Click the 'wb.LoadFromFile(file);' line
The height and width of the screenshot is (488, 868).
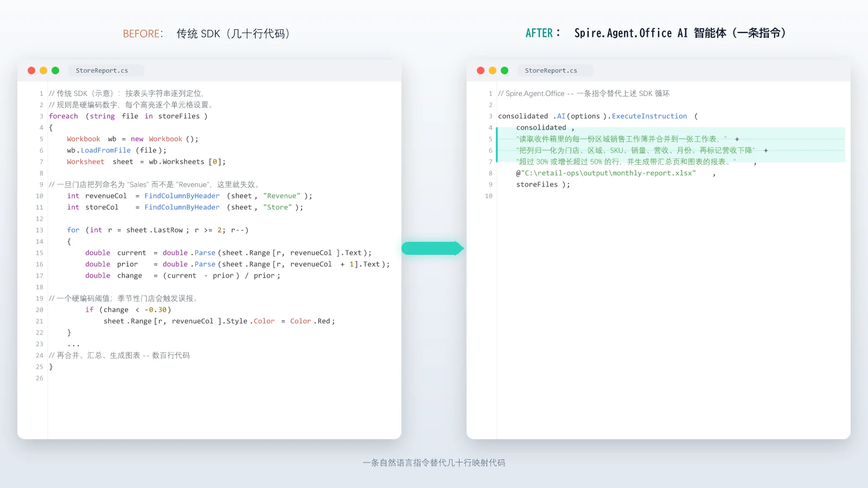click(x=117, y=150)
